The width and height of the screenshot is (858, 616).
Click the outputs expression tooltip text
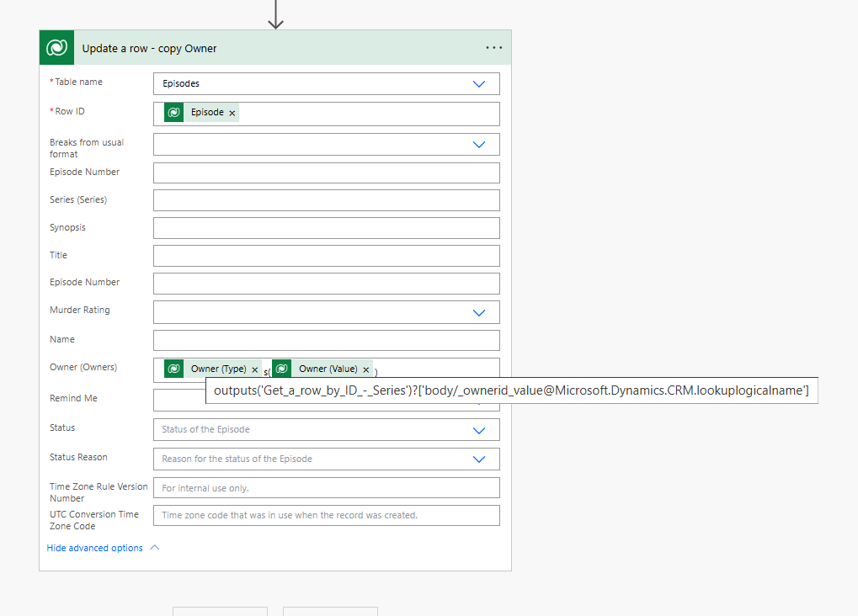pyautogui.click(x=511, y=390)
